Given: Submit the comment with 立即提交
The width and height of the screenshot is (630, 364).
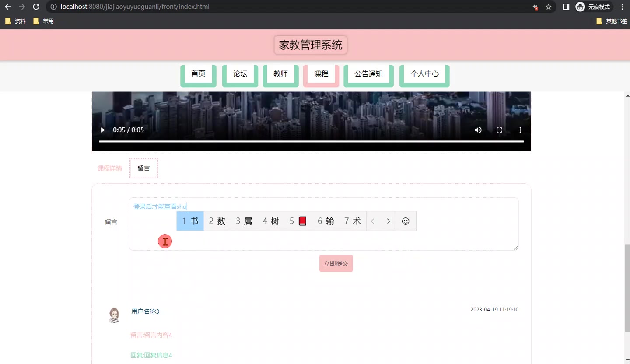Looking at the screenshot, I should tap(336, 263).
